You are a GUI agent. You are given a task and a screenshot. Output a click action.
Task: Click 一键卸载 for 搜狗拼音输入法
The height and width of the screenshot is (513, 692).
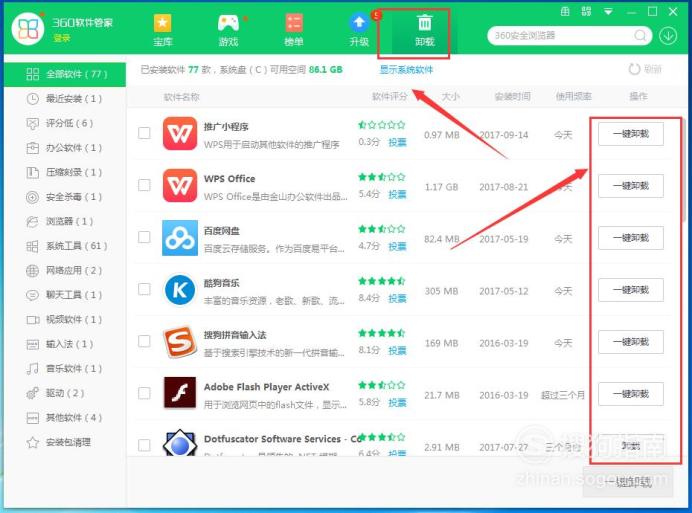(x=631, y=342)
